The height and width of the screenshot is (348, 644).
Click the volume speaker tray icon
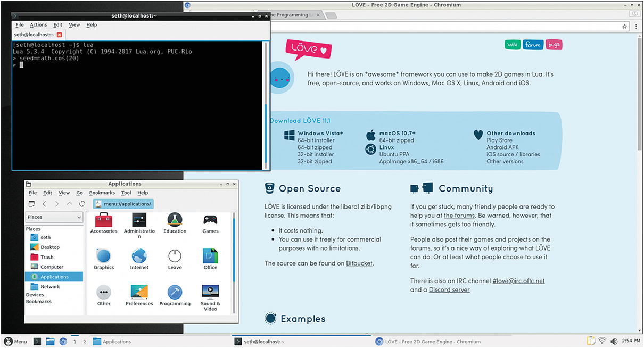tap(614, 341)
